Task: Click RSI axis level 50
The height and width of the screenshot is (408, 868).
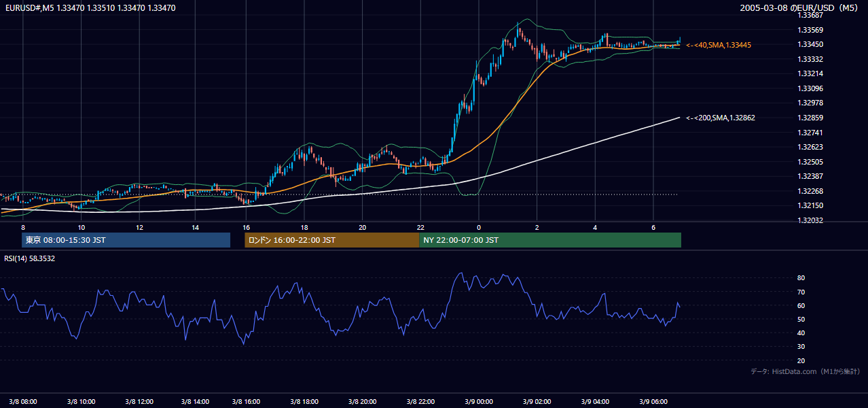Action: [x=801, y=319]
